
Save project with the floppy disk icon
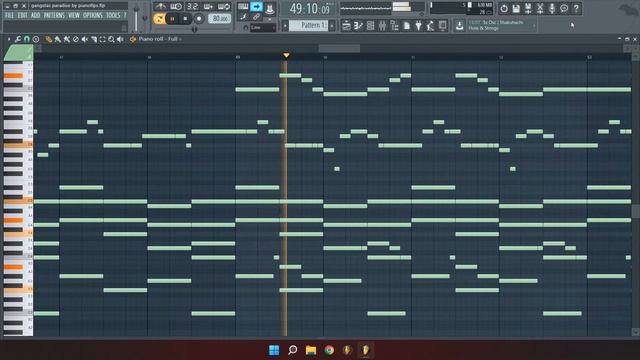click(x=516, y=9)
